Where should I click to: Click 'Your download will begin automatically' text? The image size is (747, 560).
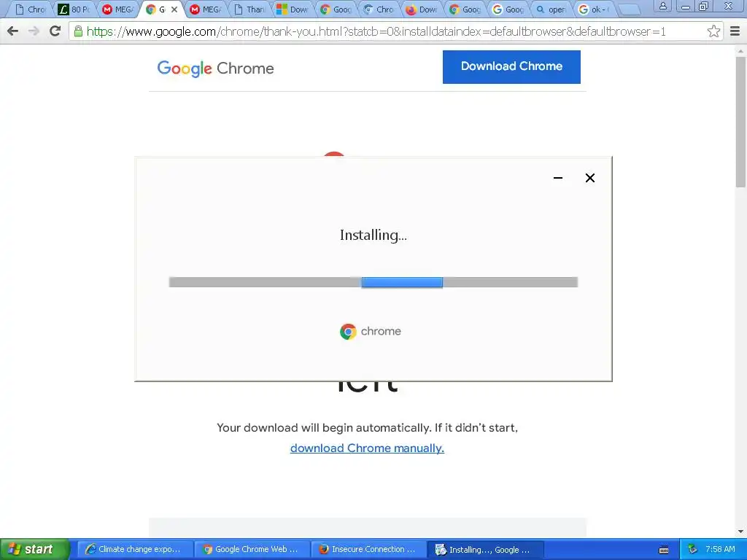click(x=367, y=427)
